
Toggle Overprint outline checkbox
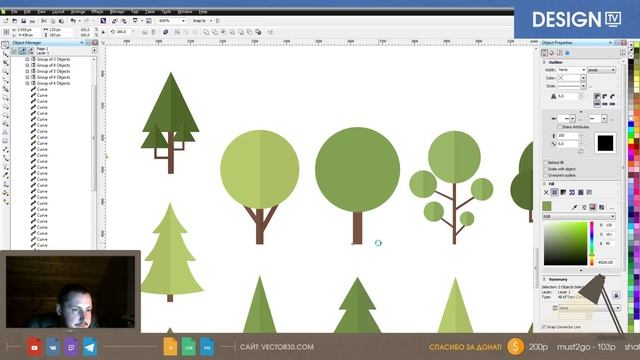pyautogui.click(x=546, y=176)
